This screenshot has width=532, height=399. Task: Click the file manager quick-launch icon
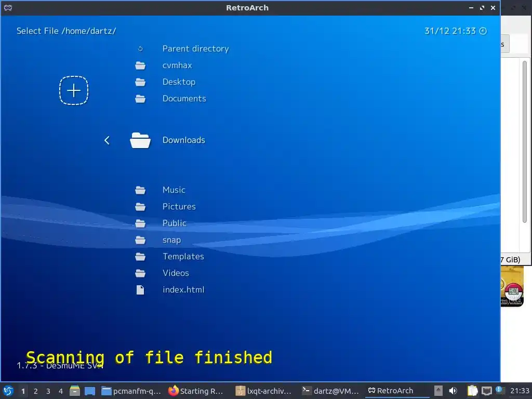tap(75, 391)
